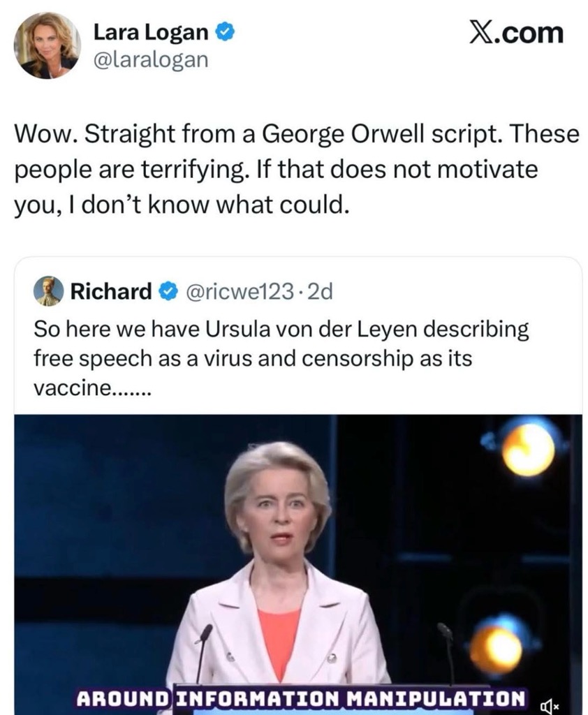
Task: Open the @ricwe123 handle
Action: click(x=238, y=291)
